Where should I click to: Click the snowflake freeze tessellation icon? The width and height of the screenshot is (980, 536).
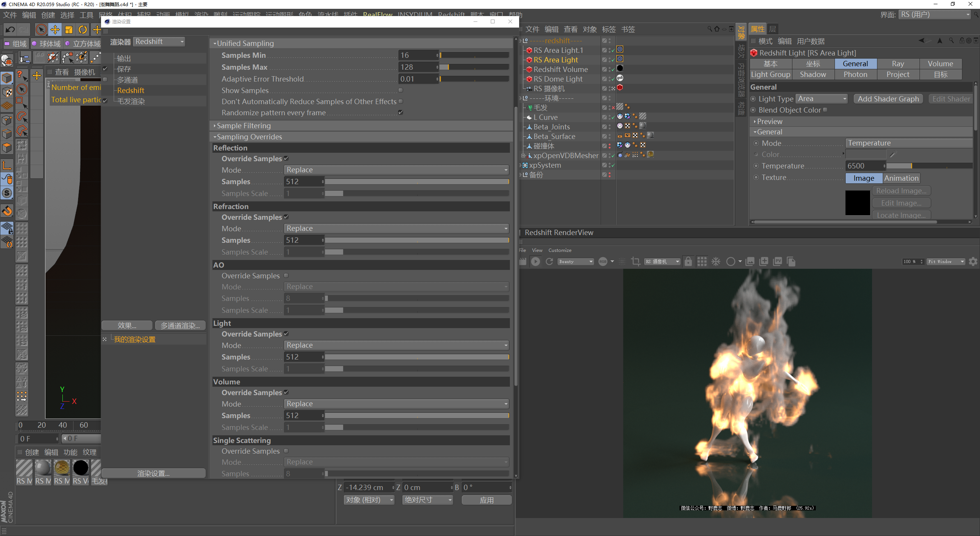point(715,261)
